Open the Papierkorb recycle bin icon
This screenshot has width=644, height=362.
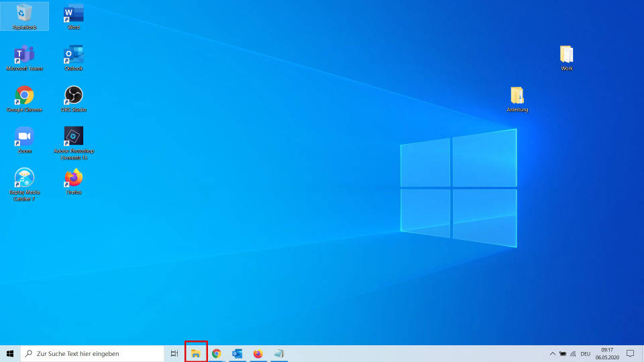[24, 13]
